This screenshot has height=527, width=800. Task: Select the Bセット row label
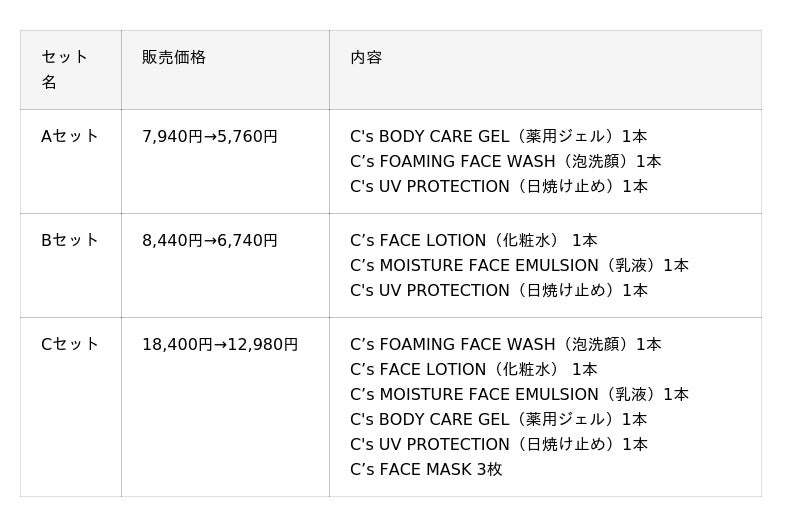[70, 240]
